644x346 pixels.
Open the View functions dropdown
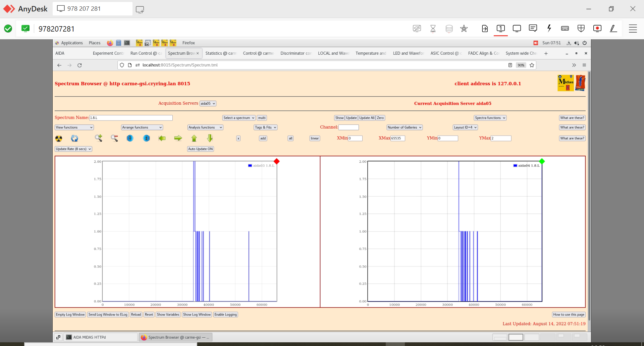coord(74,128)
